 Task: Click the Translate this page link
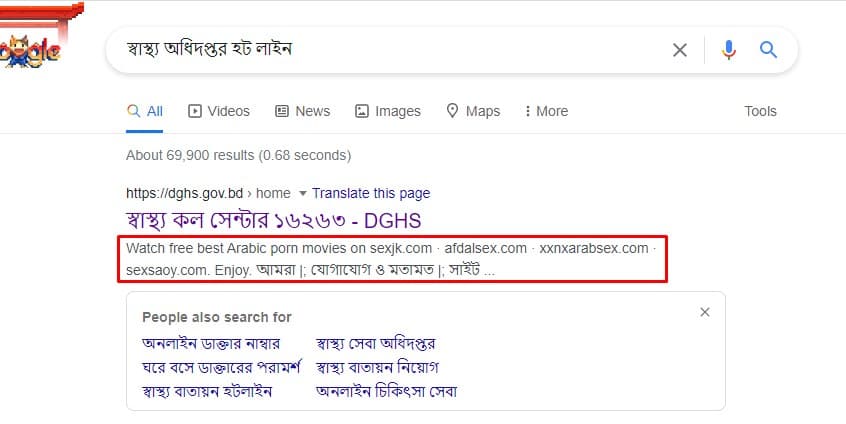[371, 193]
